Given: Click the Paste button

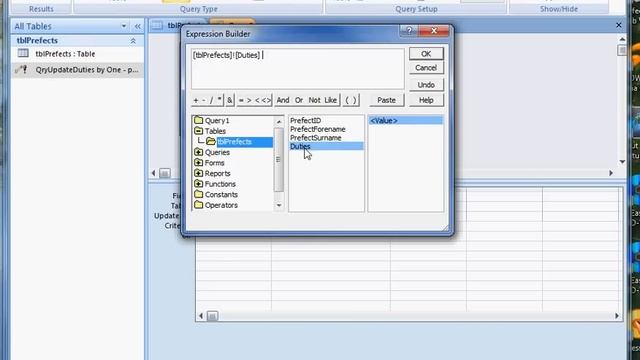Looking at the screenshot, I should coord(386,100).
